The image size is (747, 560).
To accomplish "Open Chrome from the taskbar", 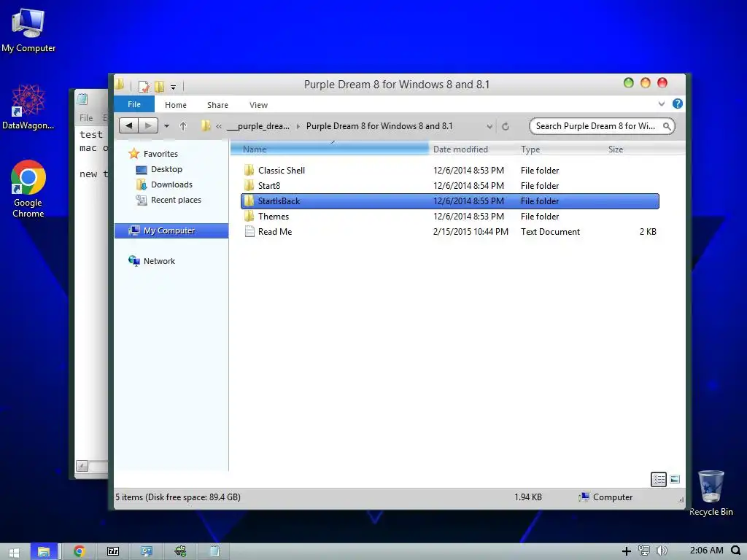I will point(79,551).
